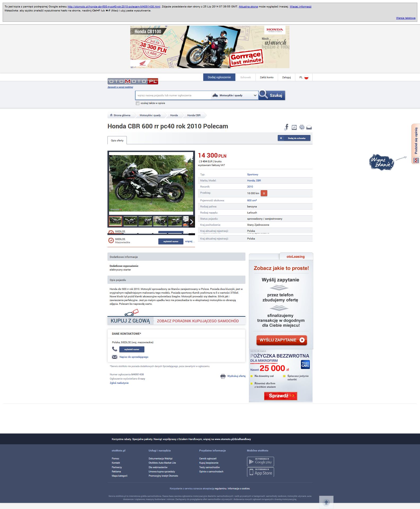This screenshot has width=420, height=509.
Task: Click the Honda logo in the banner ad
Action: pyautogui.click(x=275, y=30)
